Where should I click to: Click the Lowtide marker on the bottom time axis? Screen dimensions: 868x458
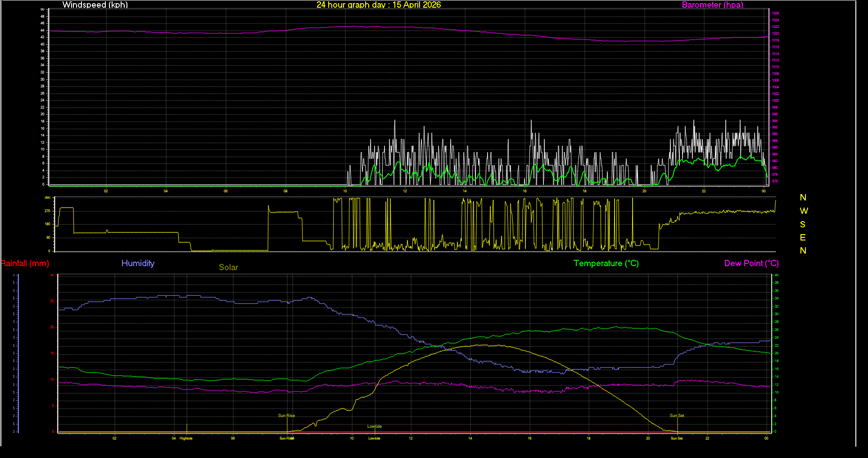point(374,438)
